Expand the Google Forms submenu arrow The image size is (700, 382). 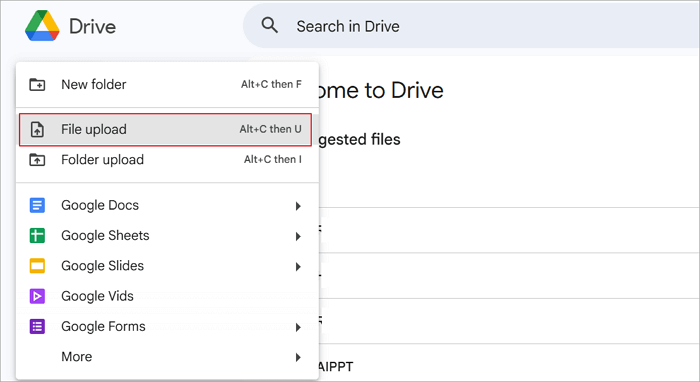(298, 327)
